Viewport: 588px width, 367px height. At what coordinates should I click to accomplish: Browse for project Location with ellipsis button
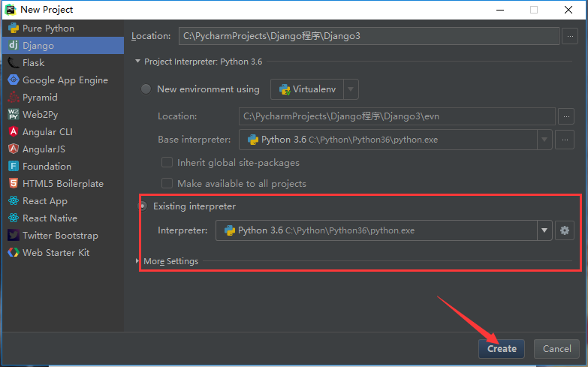[570, 36]
